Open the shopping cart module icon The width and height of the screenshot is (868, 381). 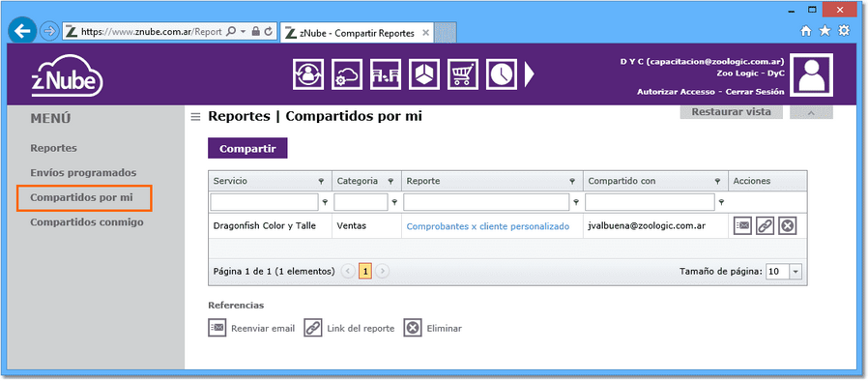tap(463, 74)
